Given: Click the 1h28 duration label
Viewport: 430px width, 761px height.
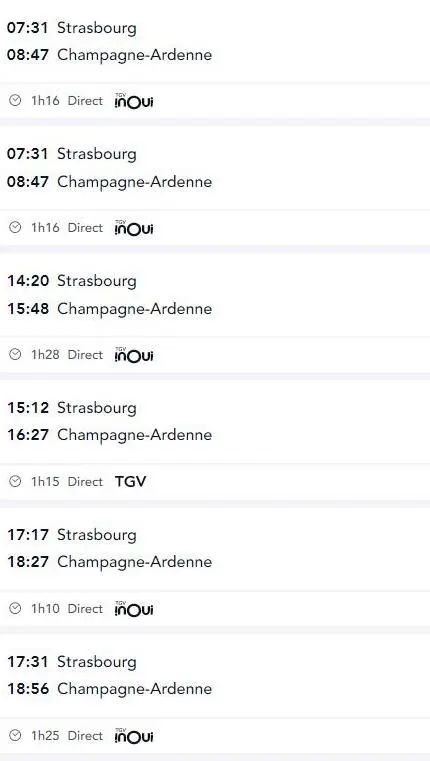Looking at the screenshot, I should pos(45,355).
